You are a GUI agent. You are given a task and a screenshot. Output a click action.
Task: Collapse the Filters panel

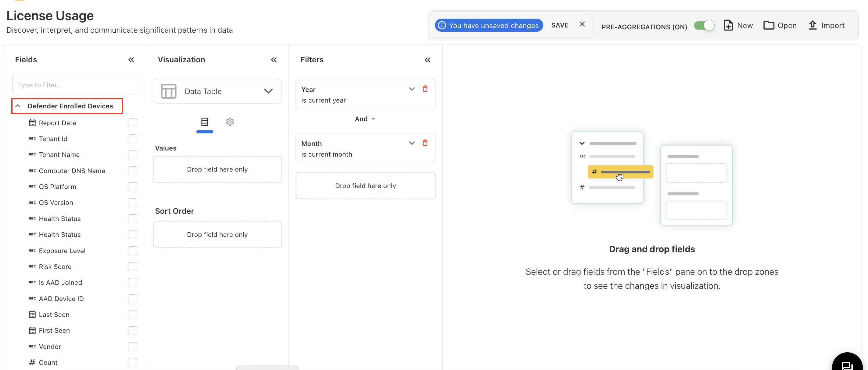click(427, 60)
